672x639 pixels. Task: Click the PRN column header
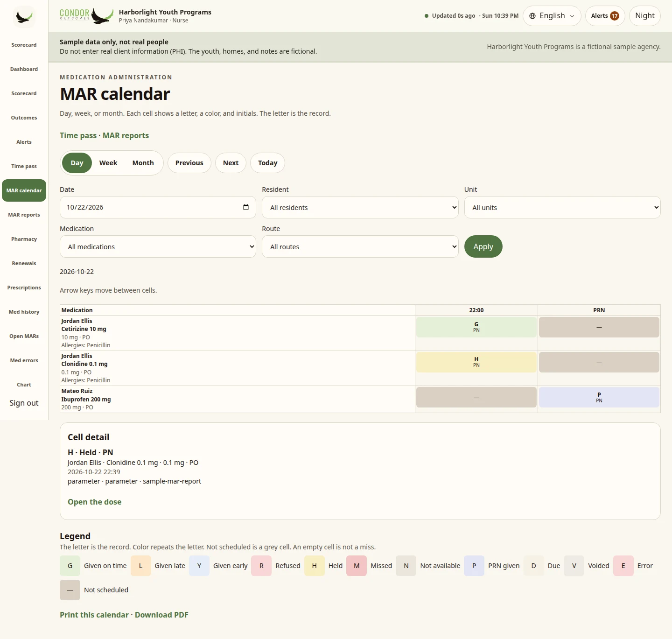click(599, 310)
